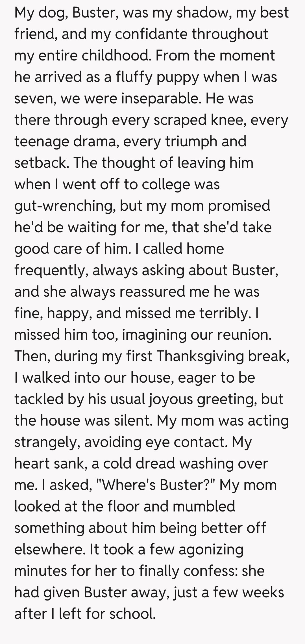Tap the word "mumbled"
Viewport: 305px width, 644px height.
(x=204, y=506)
